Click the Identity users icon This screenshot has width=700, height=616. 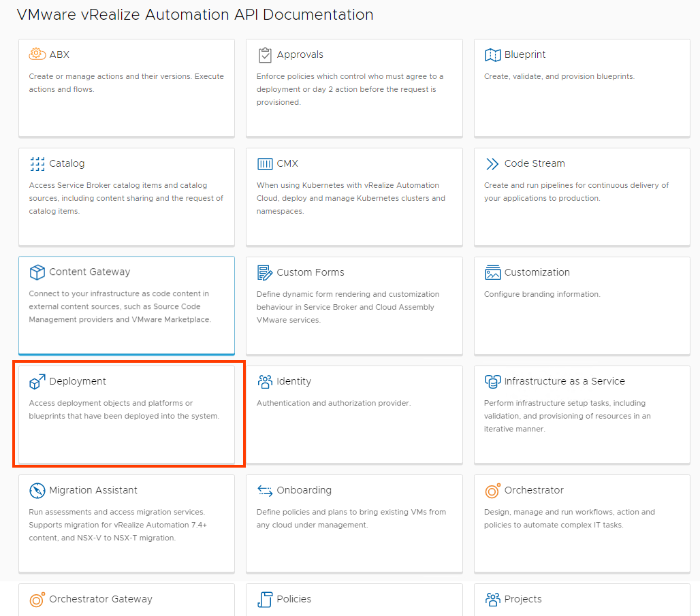[265, 381]
